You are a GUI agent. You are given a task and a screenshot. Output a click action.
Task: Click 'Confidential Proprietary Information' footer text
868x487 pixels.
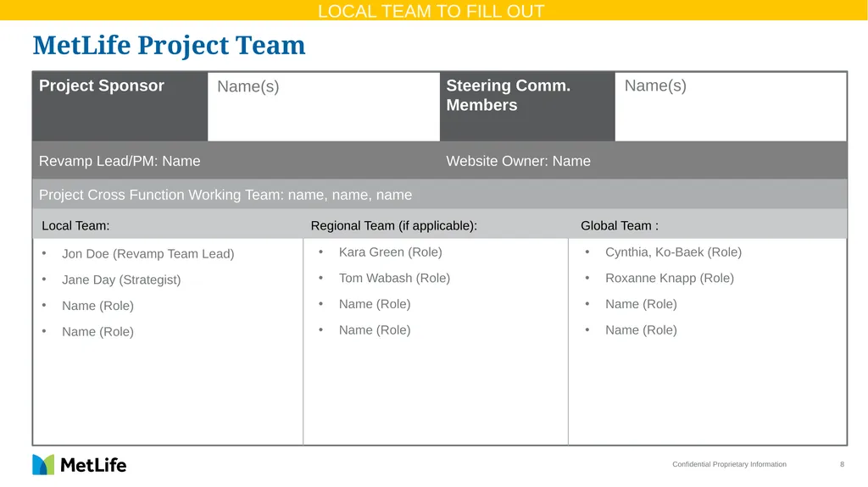pyautogui.click(x=729, y=464)
